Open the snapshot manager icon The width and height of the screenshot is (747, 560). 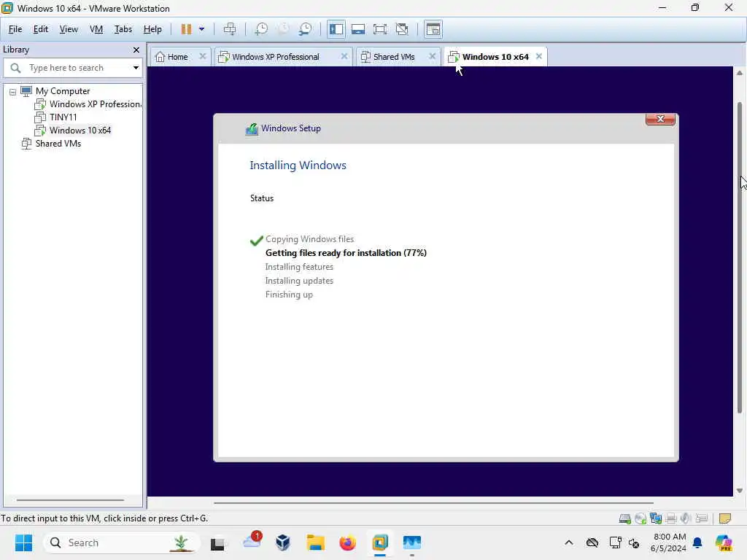[x=306, y=29]
